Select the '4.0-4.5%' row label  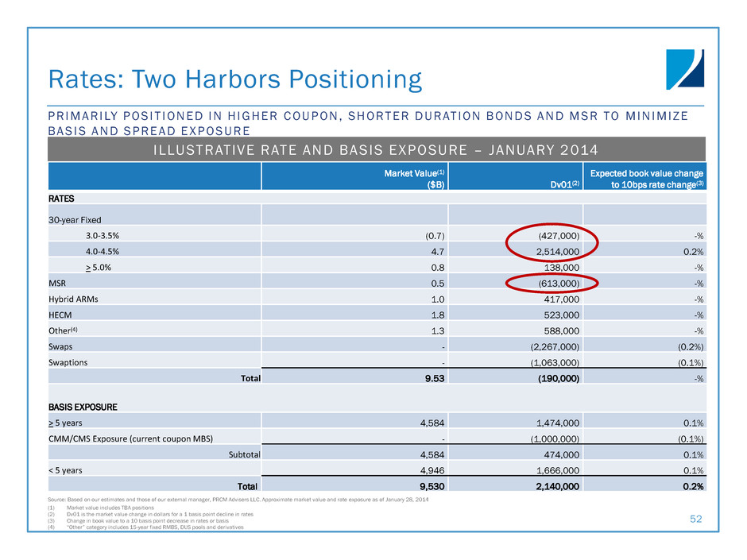[103, 252]
